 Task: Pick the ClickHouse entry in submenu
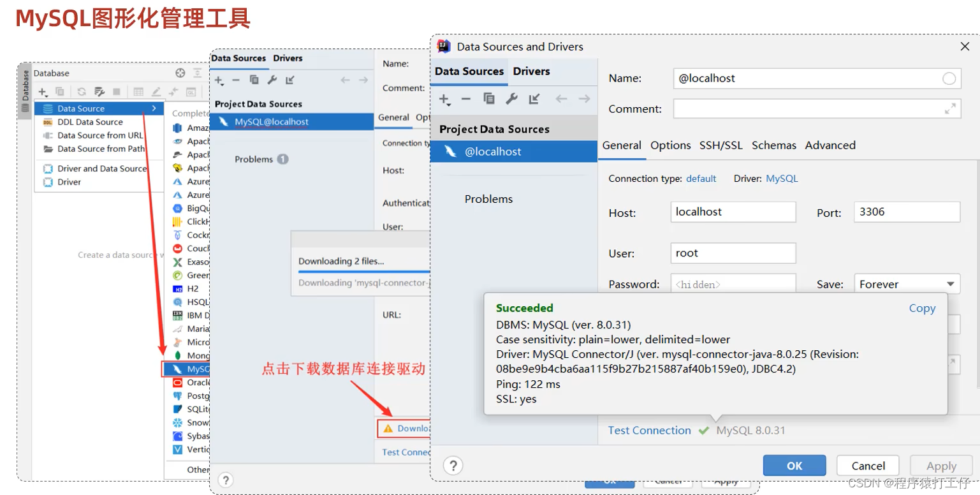pos(191,221)
